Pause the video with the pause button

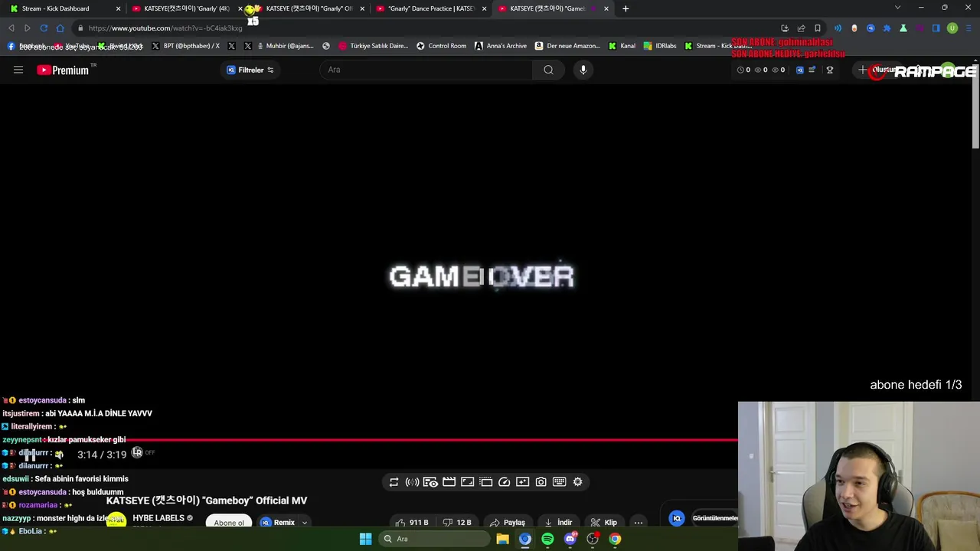[x=31, y=455]
